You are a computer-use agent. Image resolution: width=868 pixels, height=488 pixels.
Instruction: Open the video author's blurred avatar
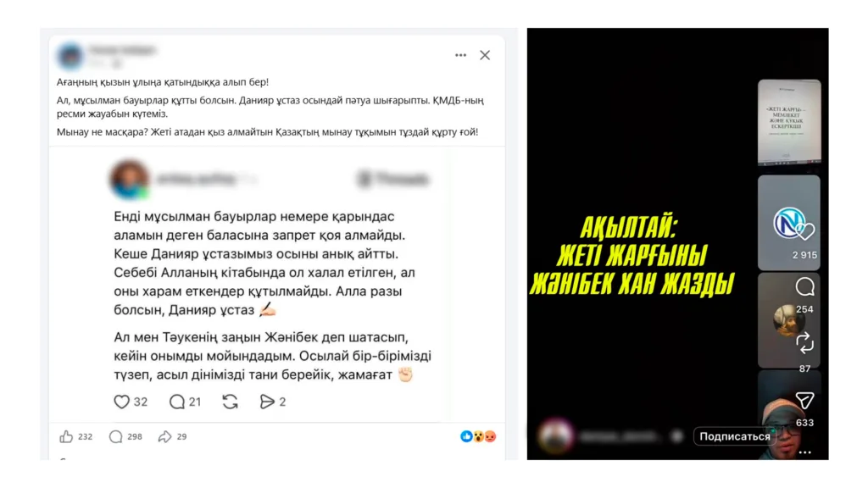[556, 435]
